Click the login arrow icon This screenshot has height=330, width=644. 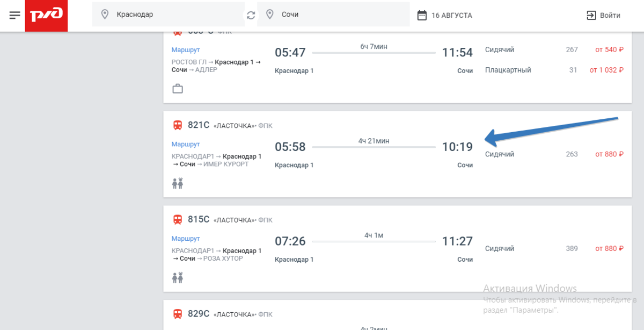591,15
